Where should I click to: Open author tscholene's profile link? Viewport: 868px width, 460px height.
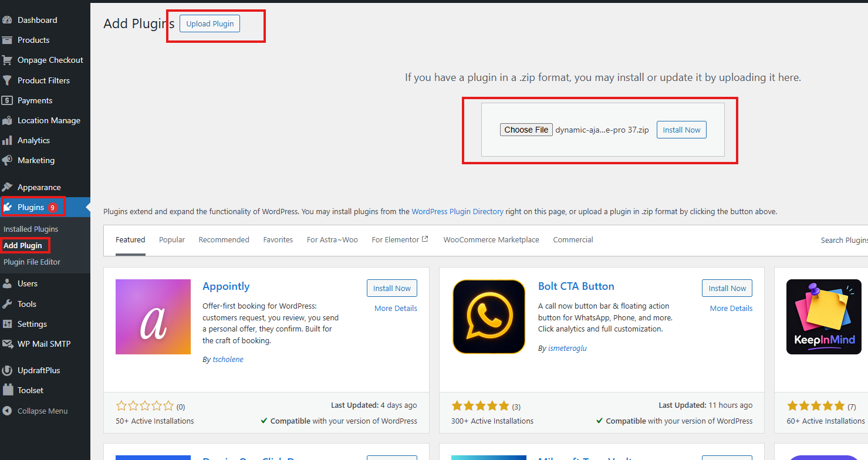227,360
